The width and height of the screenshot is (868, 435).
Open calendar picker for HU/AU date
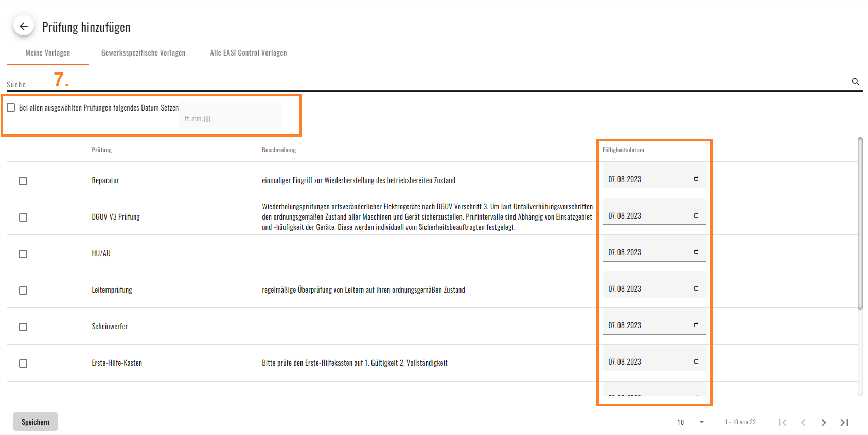pos(696,252)
